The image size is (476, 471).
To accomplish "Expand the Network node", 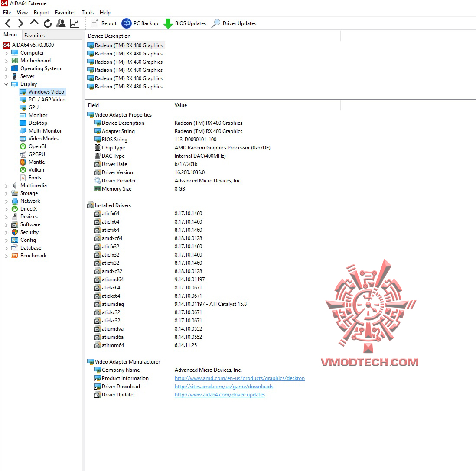I will pyautogui.click(x=7, y=201).
